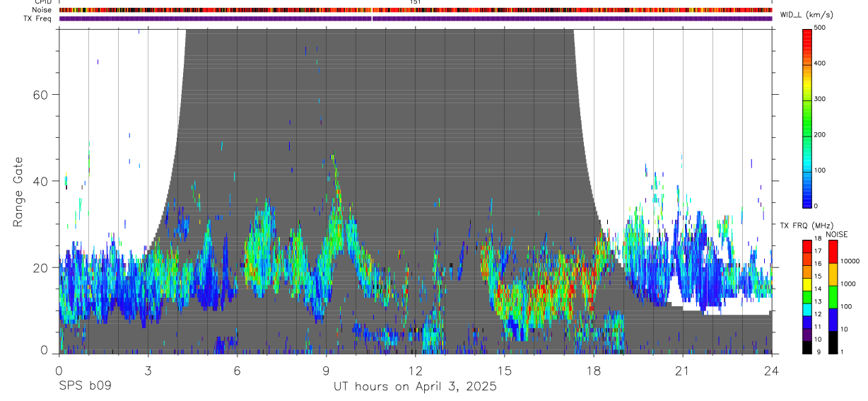Click the '10000' value on the NOISE scale
This screenshot has width=868, height=401.
849,262
